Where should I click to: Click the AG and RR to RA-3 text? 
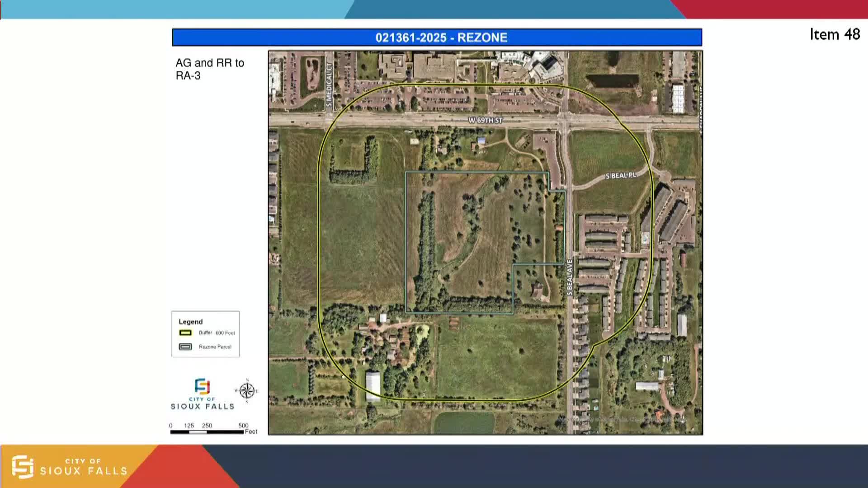210,69
